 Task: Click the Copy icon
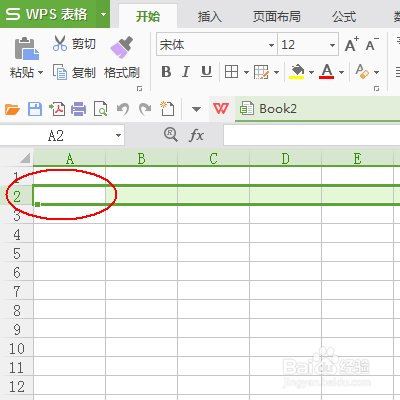point(60,72)
